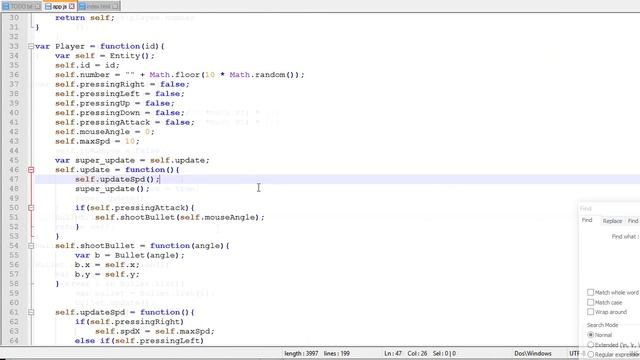Click 'var self = Entity();' code line

point(105,56)
